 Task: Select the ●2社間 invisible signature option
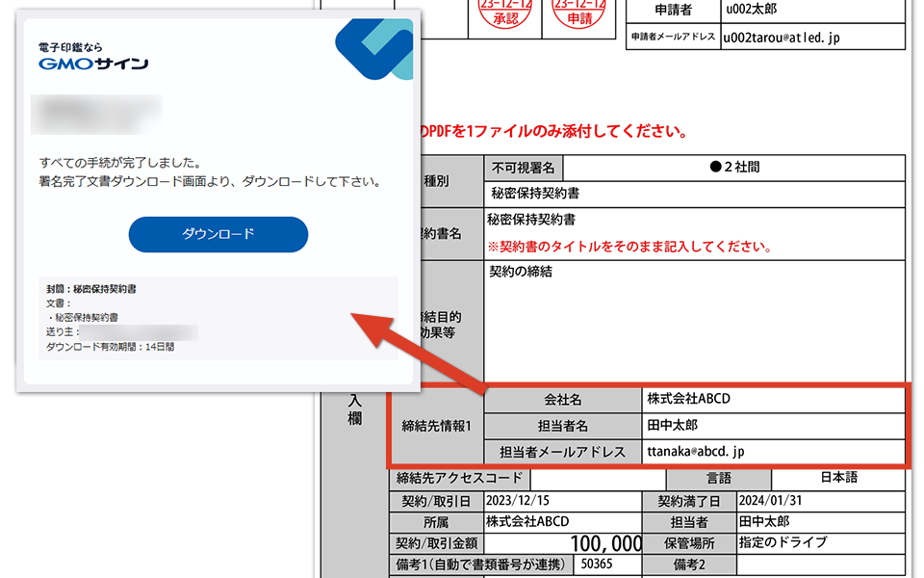pyautogui.click(x=734, y=168)
